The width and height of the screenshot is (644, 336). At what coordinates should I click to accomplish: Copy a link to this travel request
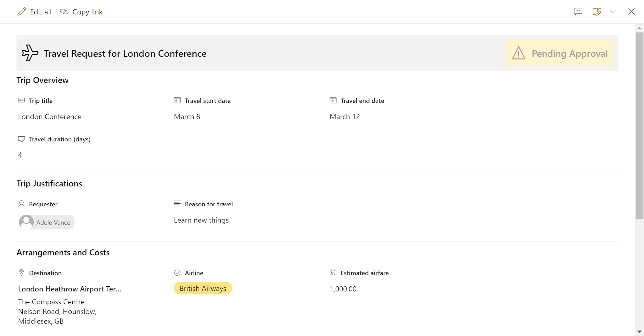click(81, 11)
